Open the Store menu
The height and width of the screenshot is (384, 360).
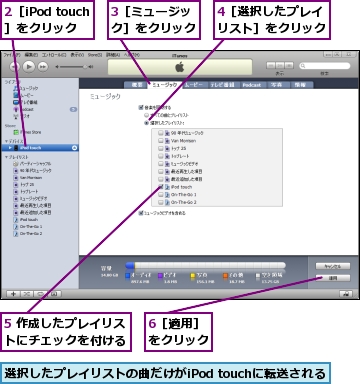[95, 55]
